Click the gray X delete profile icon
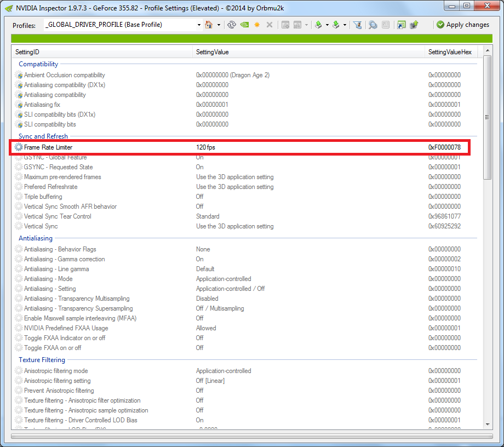The image size is (504, 447). click(x=270, y=25)
